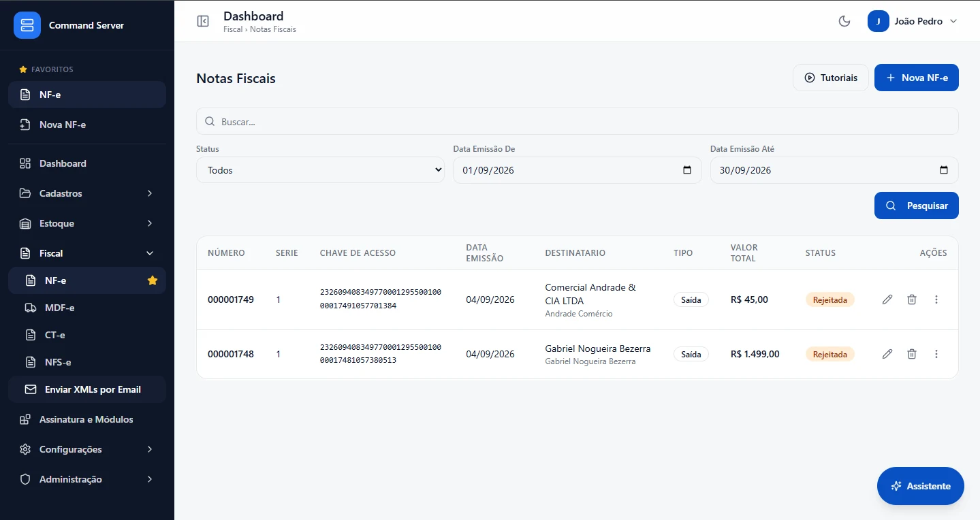Screen dimensions: 980x520
Task: Click the Pesquisar button
Action: 917,206
